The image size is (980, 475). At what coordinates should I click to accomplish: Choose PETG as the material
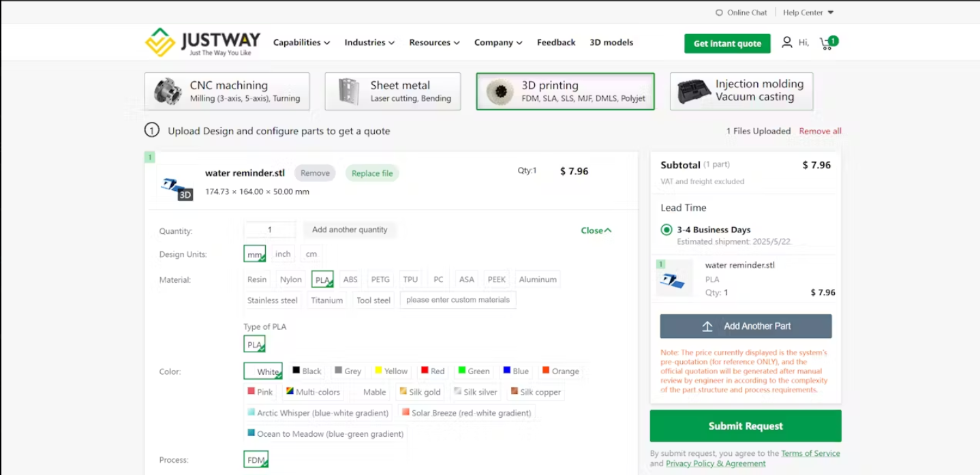380,279
